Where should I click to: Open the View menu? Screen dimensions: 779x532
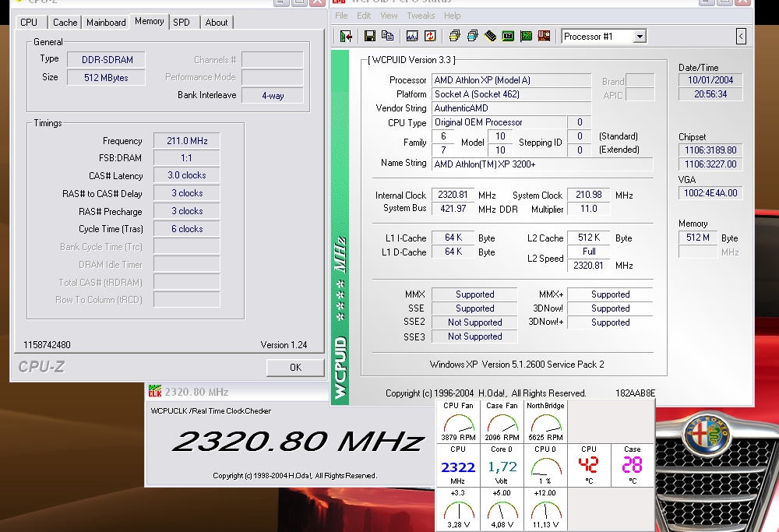389,16
